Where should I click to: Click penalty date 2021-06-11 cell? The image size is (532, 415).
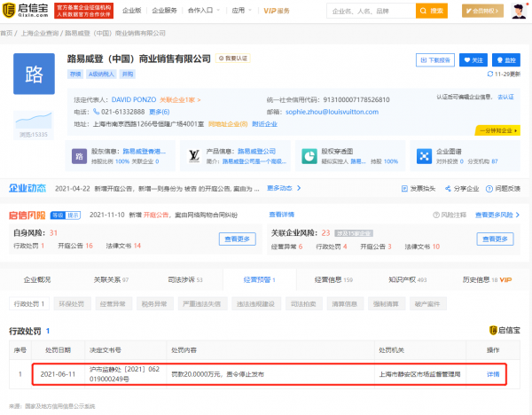point(58,374)
